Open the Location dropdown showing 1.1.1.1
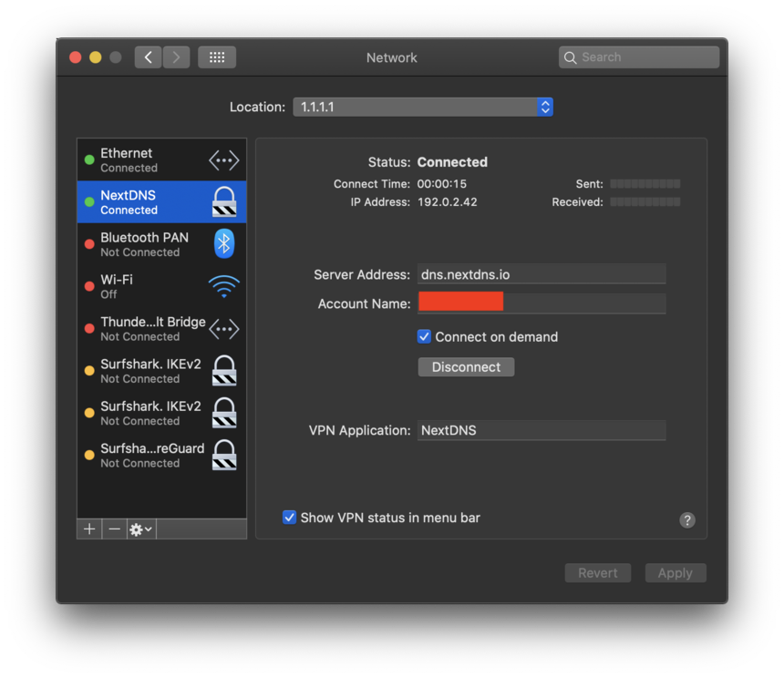Screen dimensions: 784x678 (423, 107)
